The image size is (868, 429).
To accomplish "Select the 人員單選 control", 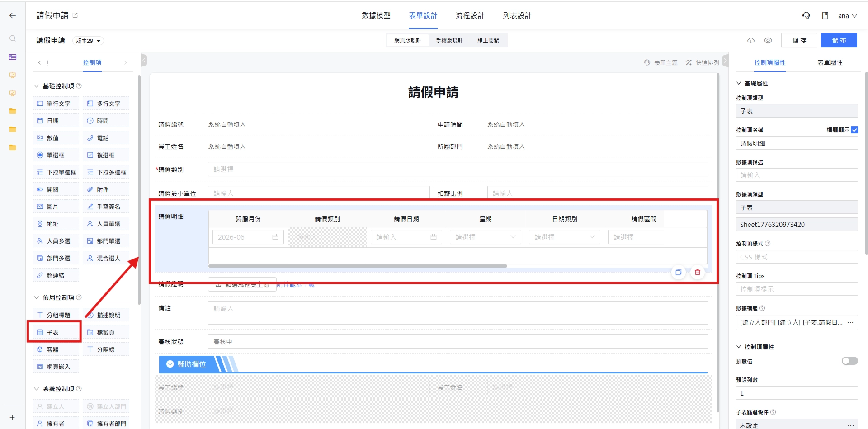I will coord(106,224).
